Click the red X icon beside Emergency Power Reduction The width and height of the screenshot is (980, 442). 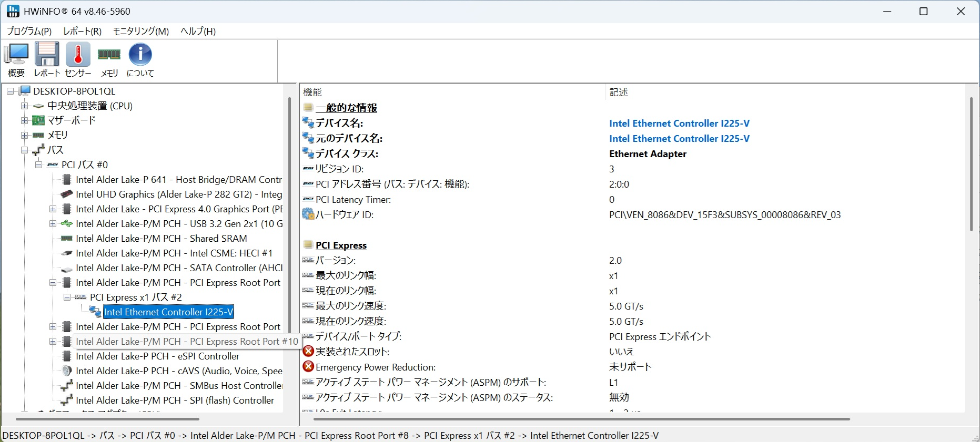coord(308,366)
